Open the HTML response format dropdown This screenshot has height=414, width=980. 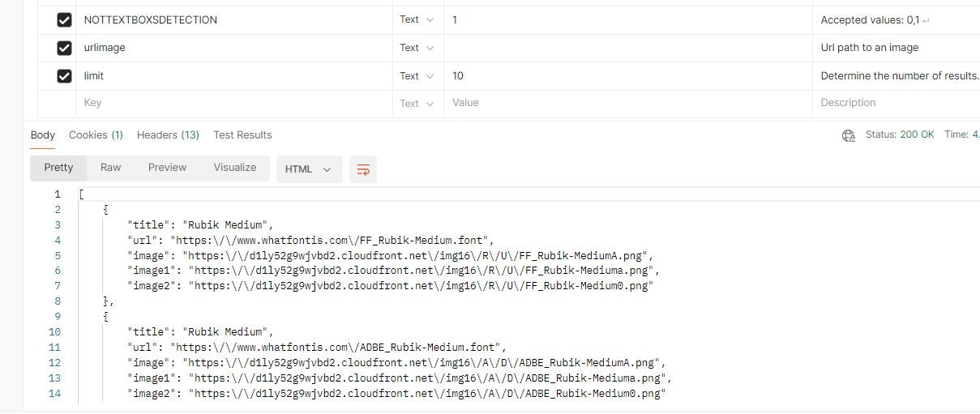pos(309,169)
